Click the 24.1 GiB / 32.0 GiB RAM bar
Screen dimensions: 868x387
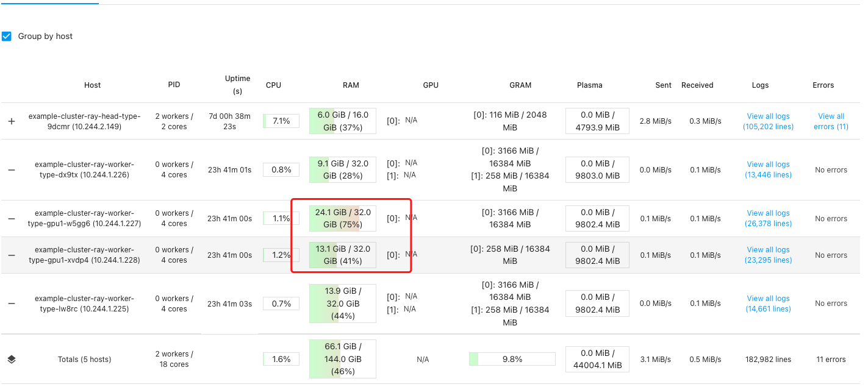[342, 219]
